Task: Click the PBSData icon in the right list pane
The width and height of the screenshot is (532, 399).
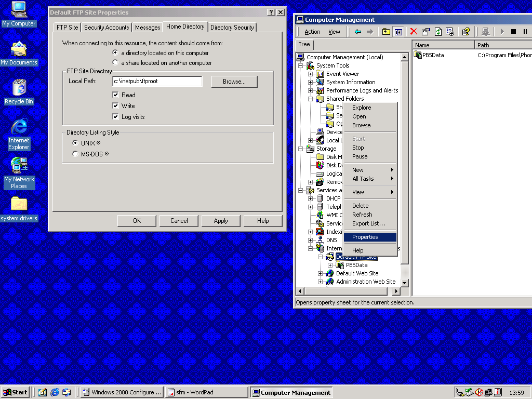Action: (418, 55)
